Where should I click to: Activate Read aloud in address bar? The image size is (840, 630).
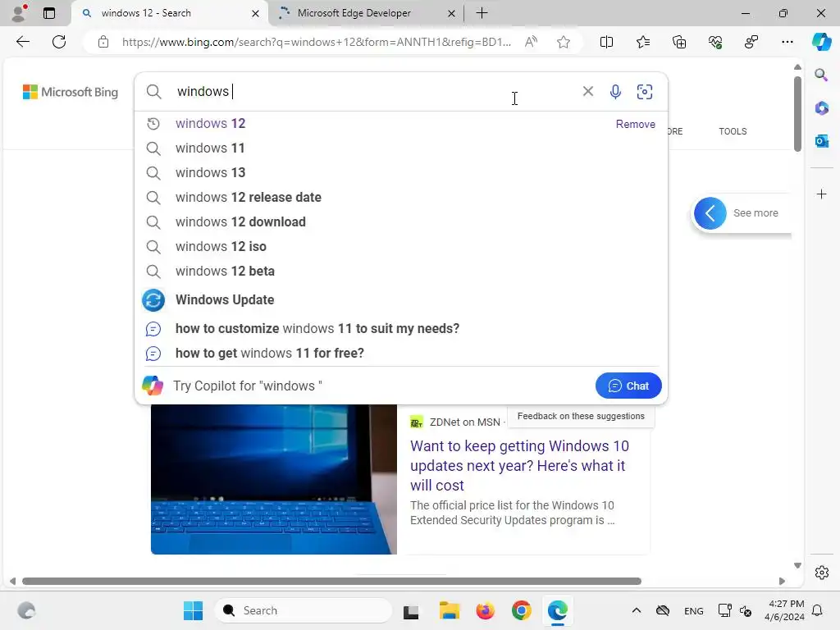531,42
